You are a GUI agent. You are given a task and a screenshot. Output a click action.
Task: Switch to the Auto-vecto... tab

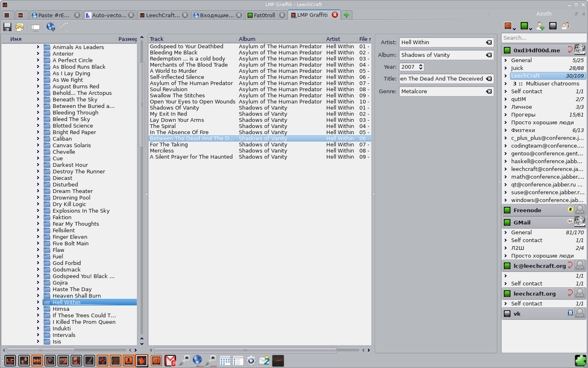(109, 15)
